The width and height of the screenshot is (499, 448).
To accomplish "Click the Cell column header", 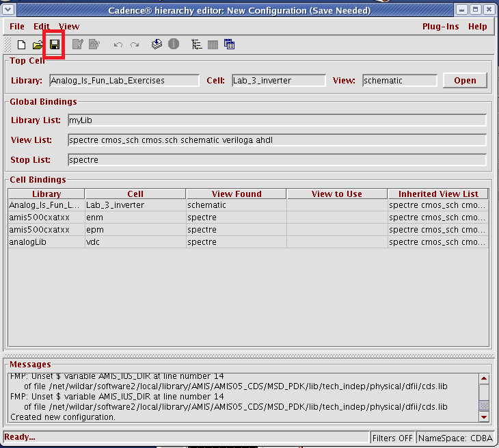I will [x=135, y=194].
